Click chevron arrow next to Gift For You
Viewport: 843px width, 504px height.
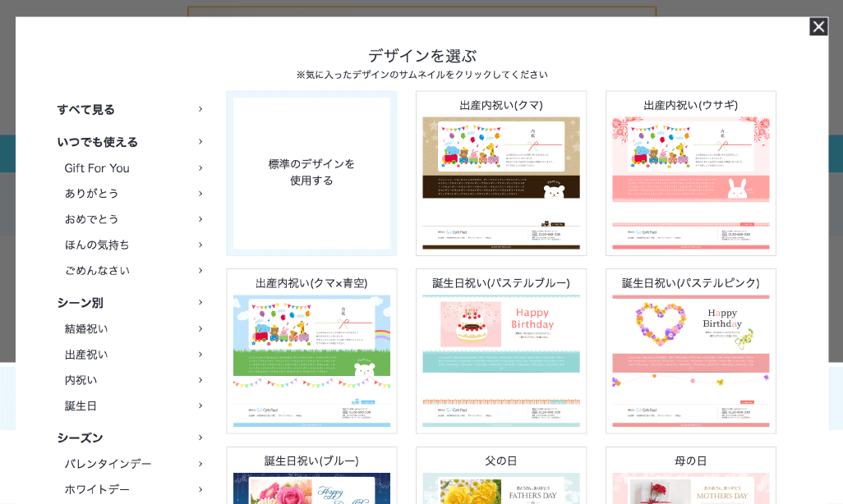200,167
